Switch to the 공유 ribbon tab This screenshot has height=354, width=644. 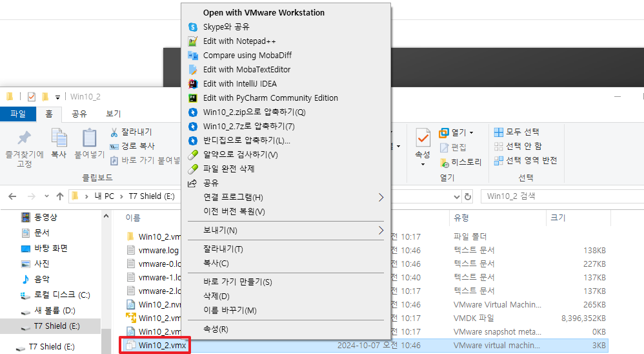tap(79, 114)
